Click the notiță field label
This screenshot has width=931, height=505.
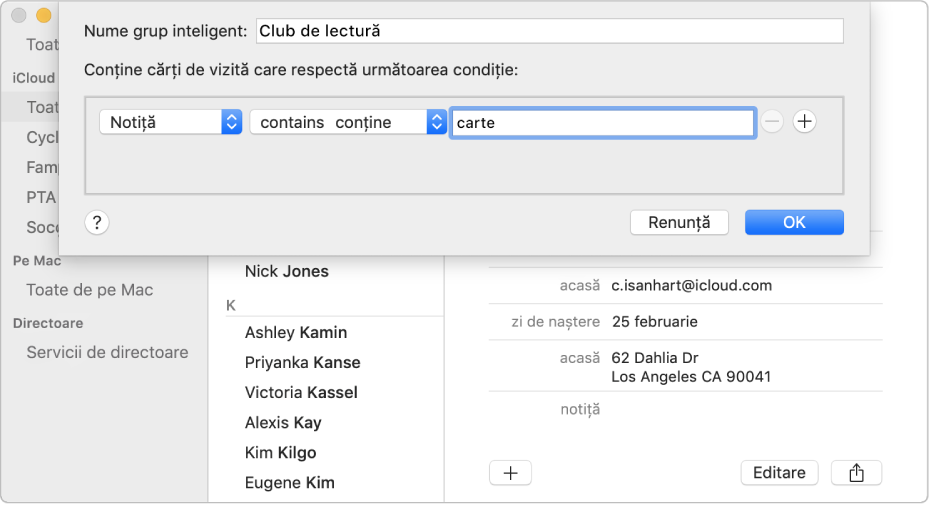[580, 409]
